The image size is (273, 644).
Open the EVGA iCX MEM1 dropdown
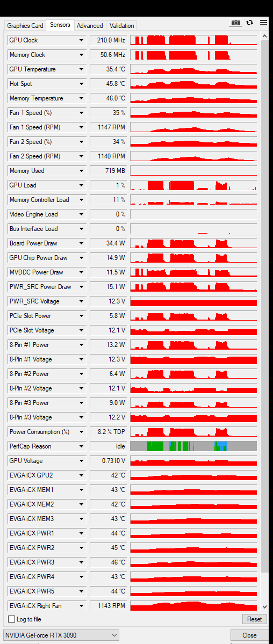pos(81,490)
